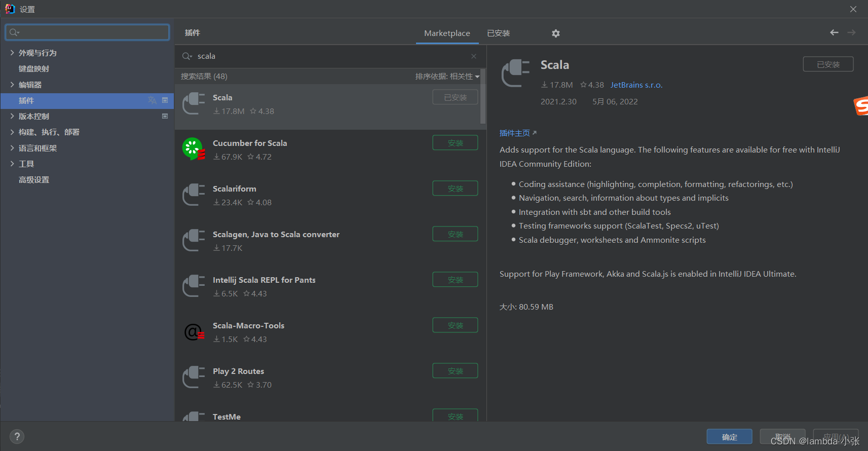The image size is (868, 451).
Task: Open the help question mark button
Action: tap(17, 436)
